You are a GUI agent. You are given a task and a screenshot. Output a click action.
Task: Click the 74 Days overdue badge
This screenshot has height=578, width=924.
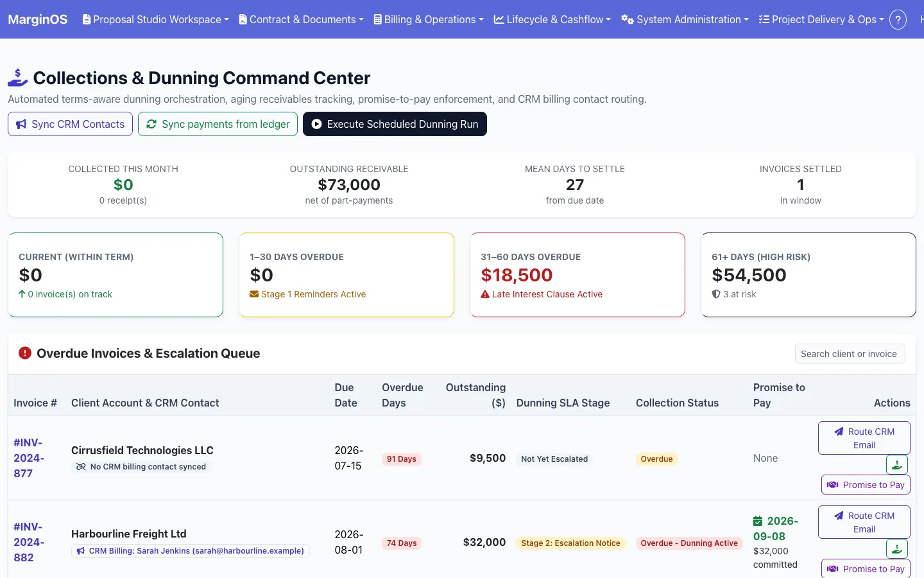pos(402,543)
